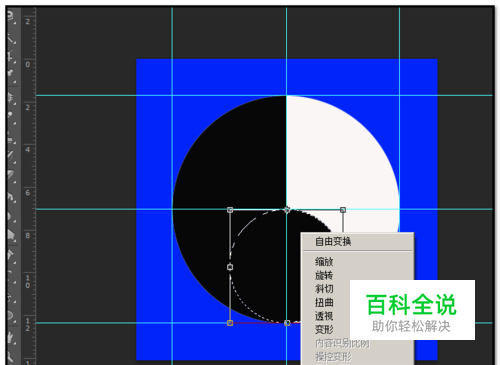Select the Zoom tool
500x365 pixels.
click(x=11, y=356)
